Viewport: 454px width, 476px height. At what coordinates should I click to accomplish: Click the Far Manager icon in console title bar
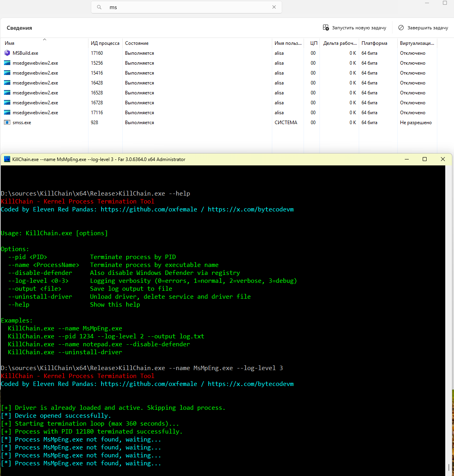point(7,159)
